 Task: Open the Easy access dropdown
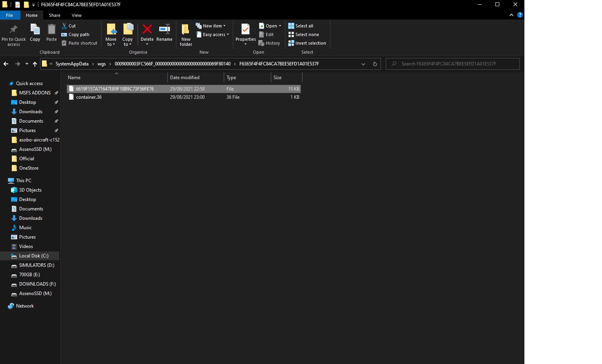[212, 34]
